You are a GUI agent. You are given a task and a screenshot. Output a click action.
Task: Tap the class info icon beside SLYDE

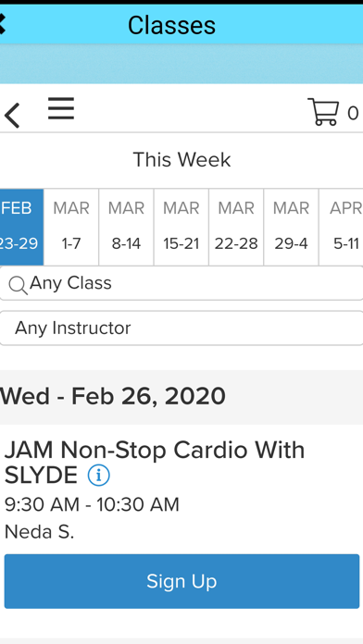click(99, 476)
